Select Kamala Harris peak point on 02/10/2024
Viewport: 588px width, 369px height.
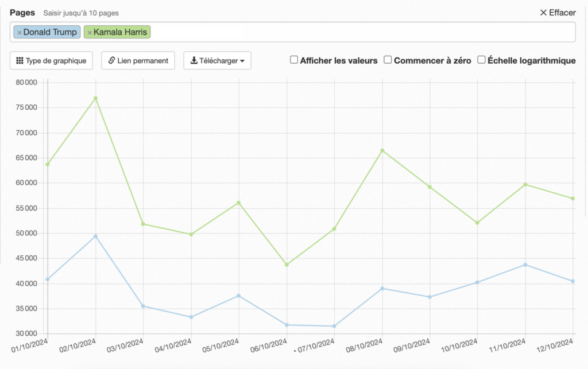(x=96, y=99)
